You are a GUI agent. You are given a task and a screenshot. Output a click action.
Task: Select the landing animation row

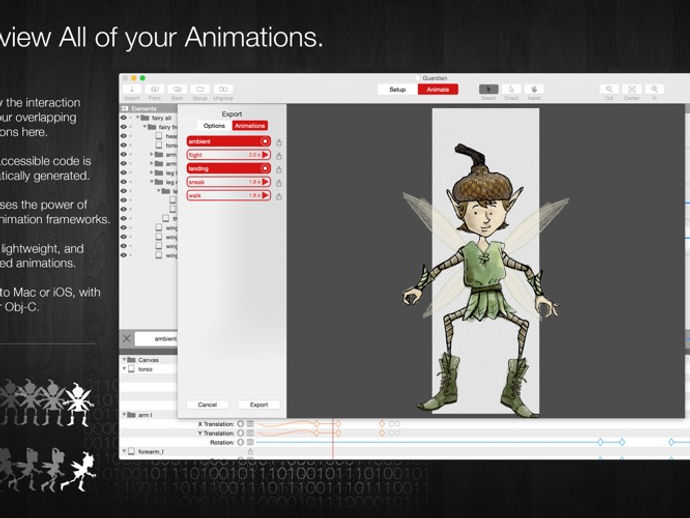point(228,168)
